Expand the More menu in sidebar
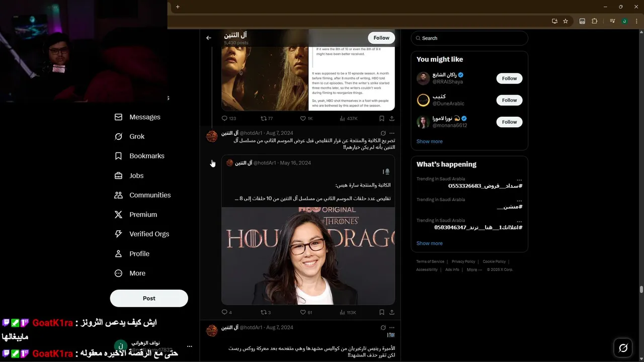 (x=130, y=274)
